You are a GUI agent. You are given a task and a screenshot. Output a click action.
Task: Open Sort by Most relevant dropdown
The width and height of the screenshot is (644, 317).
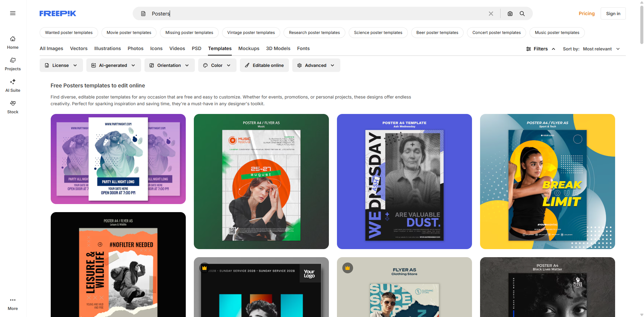[x=601, y=49]
